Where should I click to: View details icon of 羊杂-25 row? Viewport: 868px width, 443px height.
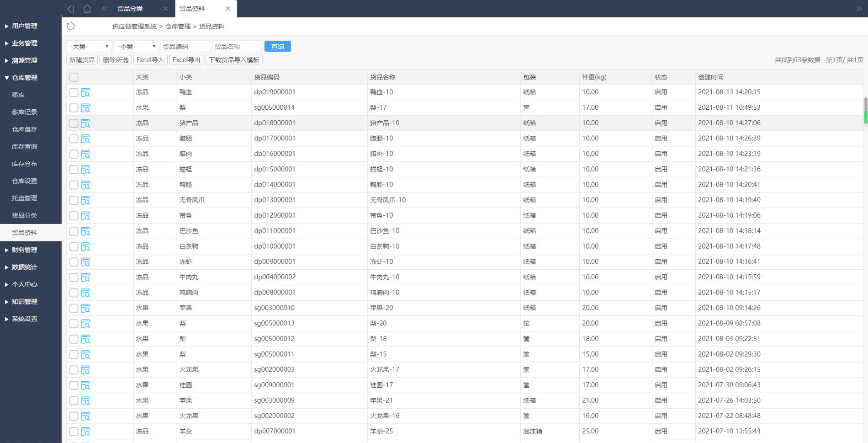tap(85, 432)
